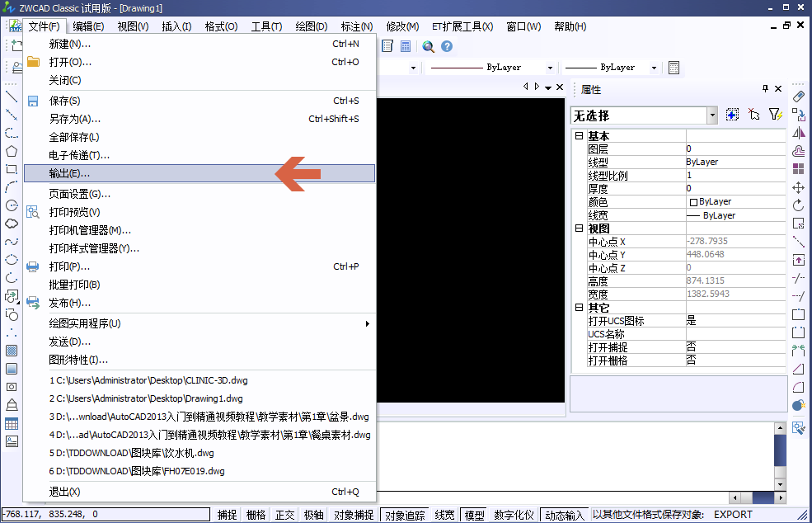Select the Line tool on the left toolbar

(11, 97)
